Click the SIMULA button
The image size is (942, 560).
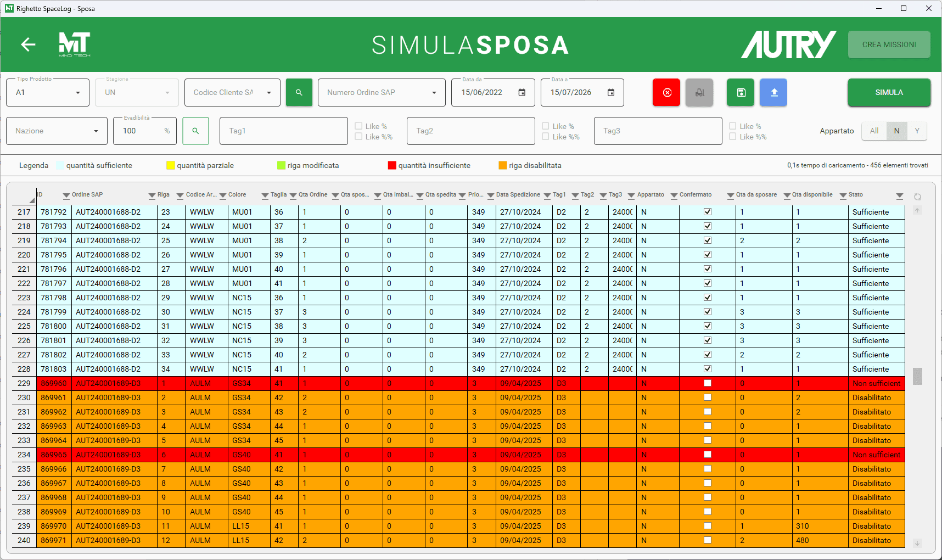889,92
